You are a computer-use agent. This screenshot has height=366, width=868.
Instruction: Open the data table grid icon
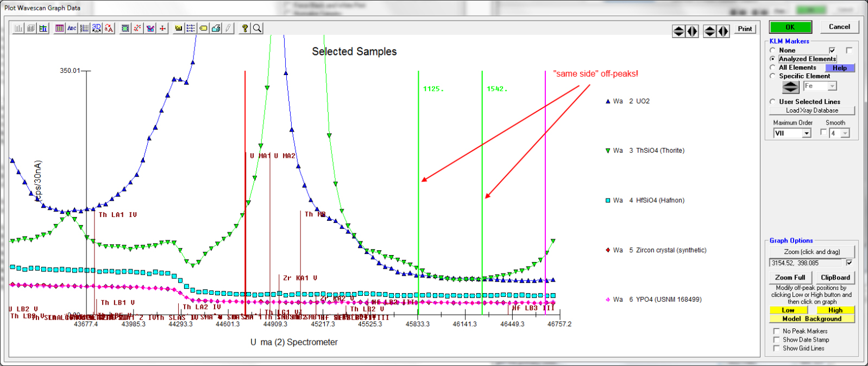60,28
